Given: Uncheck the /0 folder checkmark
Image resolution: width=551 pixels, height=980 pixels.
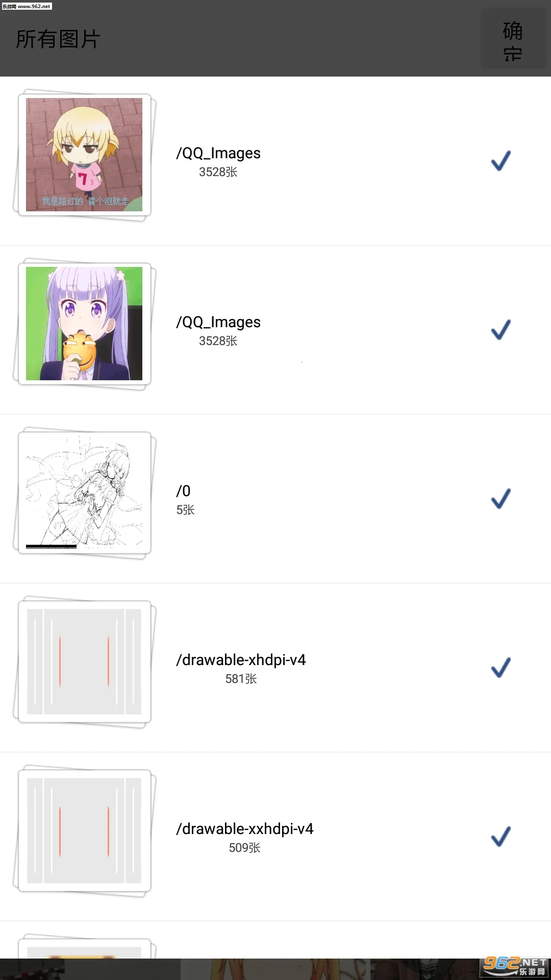Looking at the screenshot, I should [x=500, y=499].
